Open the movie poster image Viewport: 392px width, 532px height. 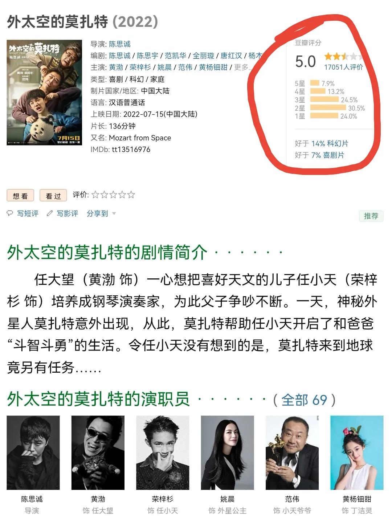(x=44, y=93)
